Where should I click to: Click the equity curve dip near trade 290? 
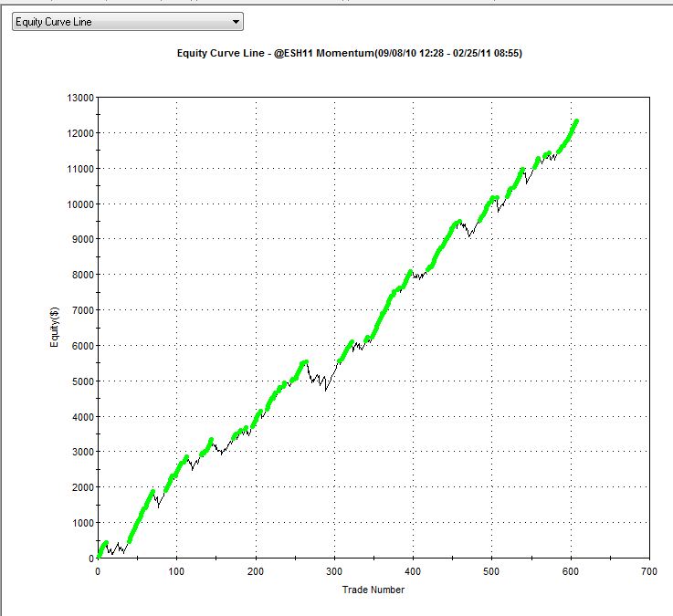(x=326, y=390)
